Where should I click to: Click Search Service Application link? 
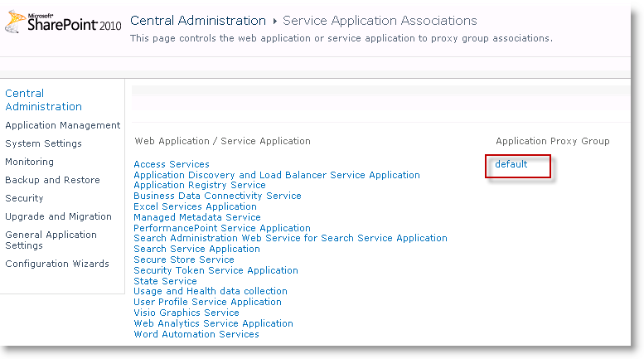(196, 249)
